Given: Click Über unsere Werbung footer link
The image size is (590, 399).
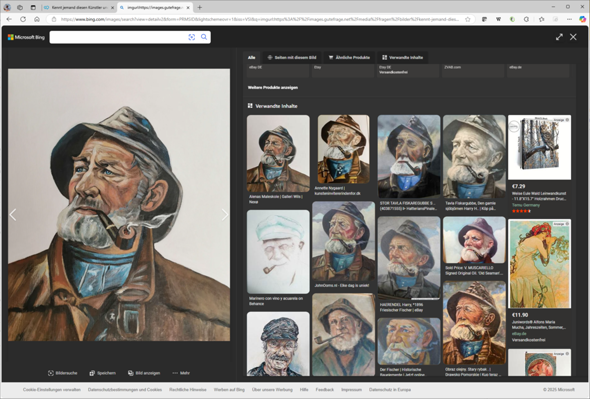Looking at the screenshot, I should [272, 390].
